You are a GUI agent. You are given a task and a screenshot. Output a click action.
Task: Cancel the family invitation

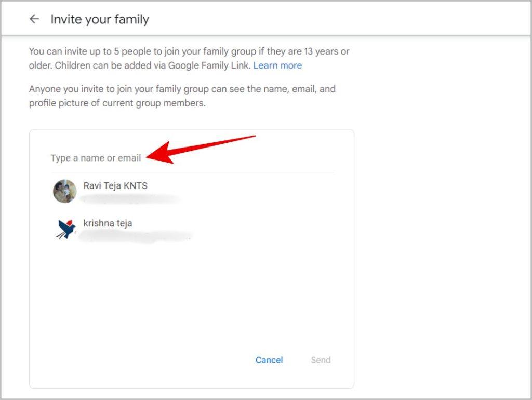[269, 360]
